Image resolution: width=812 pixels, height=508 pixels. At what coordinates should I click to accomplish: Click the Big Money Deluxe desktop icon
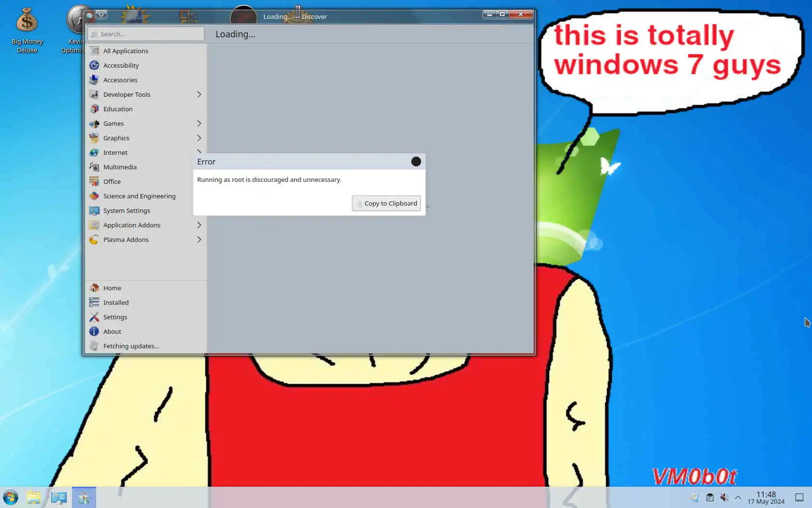click(x=27, y=30)
